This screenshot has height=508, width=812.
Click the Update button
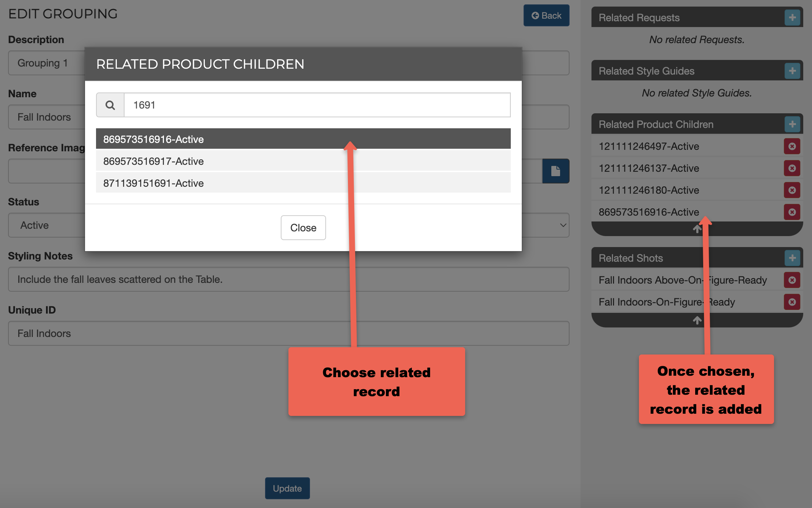pos(287,488)
